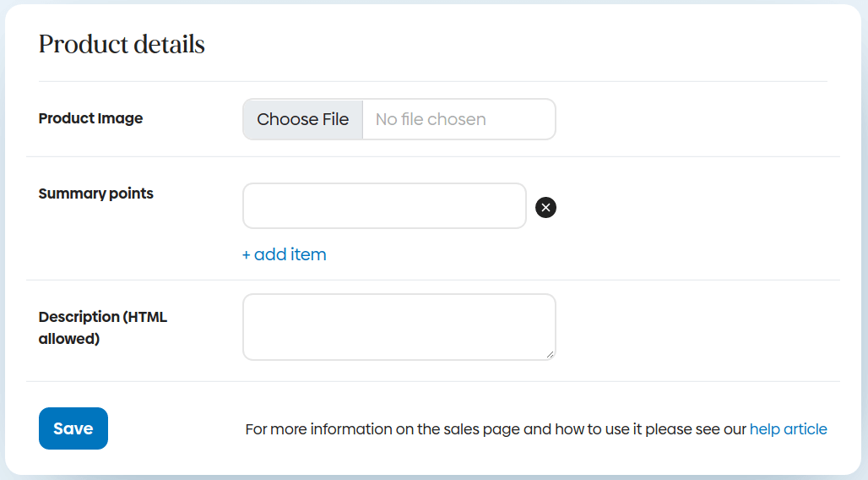Remove the summary point with X icon
The height and width of the screenshot is (480, 868).
click(546, 207)
